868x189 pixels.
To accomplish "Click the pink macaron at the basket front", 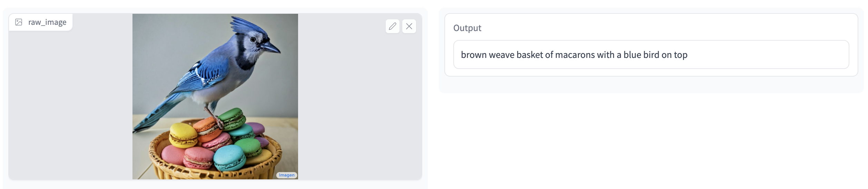I will coord(198,158).
